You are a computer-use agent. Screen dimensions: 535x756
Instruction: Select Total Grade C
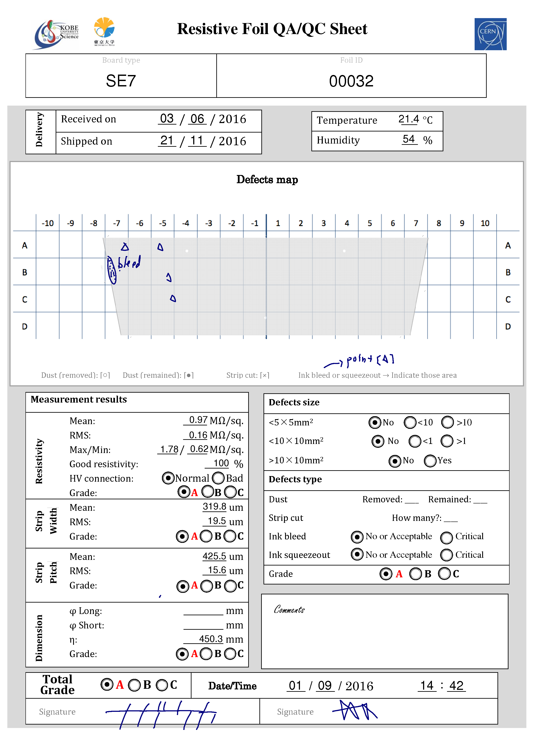(162, 685)
